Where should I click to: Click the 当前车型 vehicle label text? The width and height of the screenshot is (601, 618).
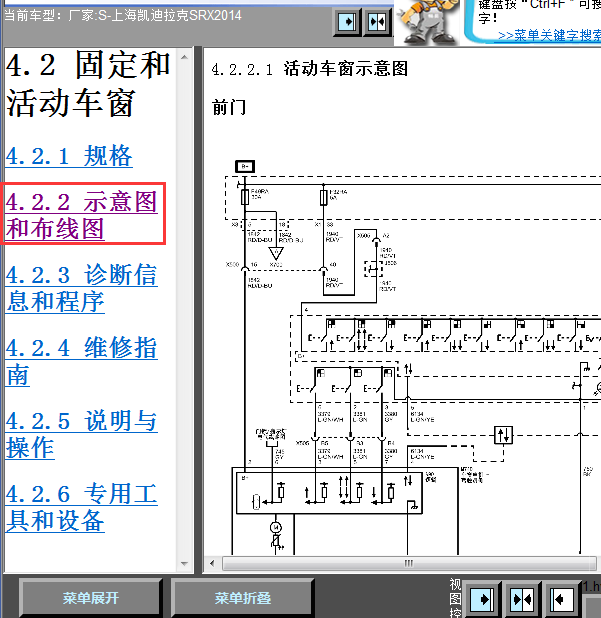[123, 16]
